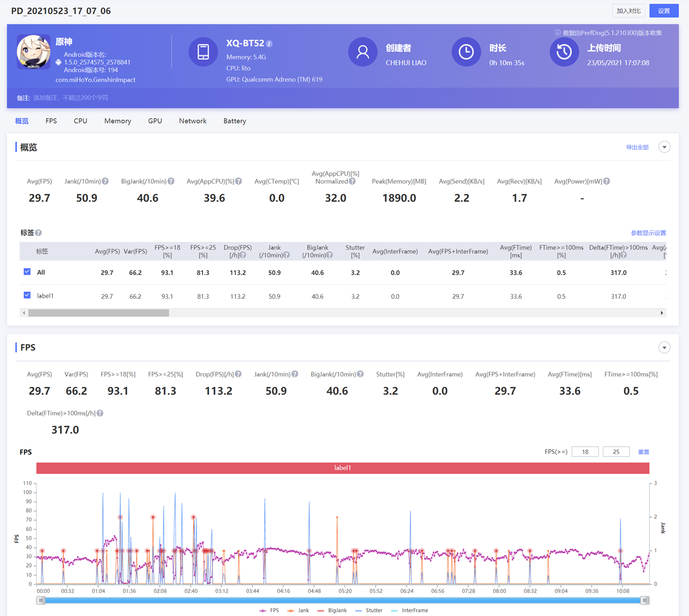The width and height of the screenshot is (689, 616).
Task: Switch to the Memory tab
Action: click(x=117, y=121)
